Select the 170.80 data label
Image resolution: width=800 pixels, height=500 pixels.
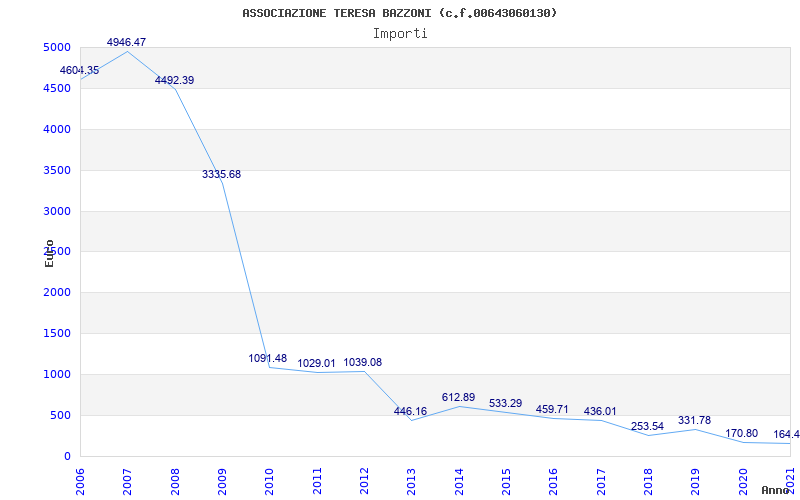[742, 434]
